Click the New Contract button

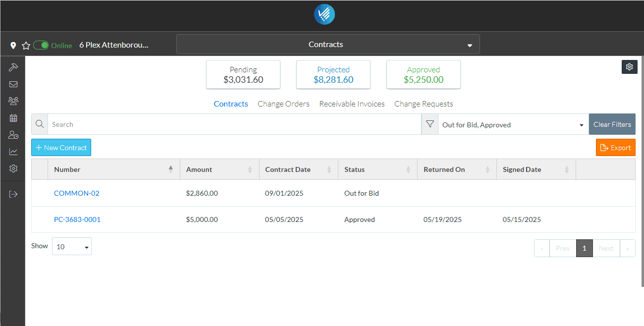(61, 148)
